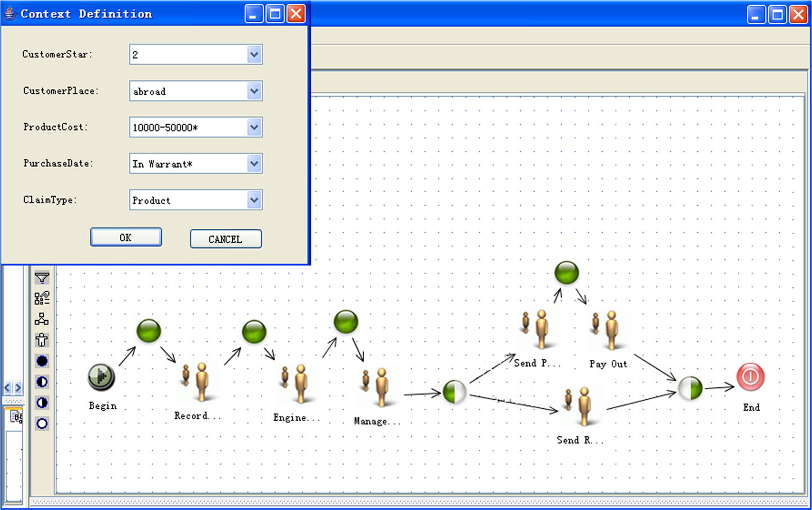Select the flowchart edit tool with pencil
This screenshot has height=510, width=812.
42,298
